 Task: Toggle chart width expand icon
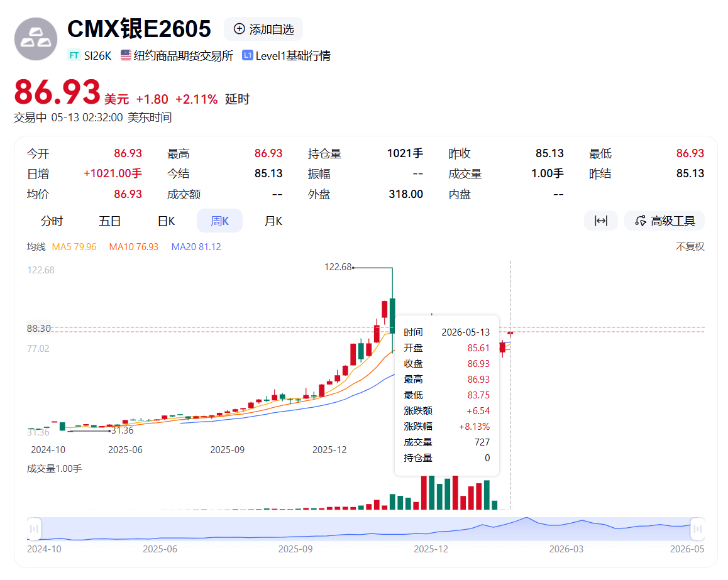click(x=601, y=221)
